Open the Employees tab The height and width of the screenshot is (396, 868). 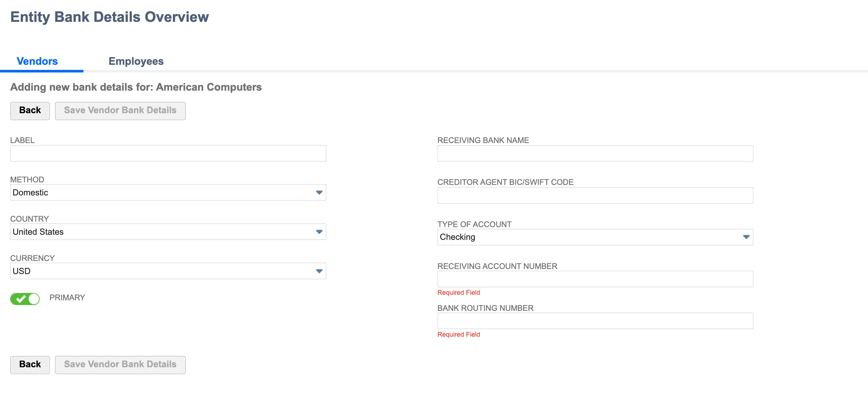coord(136,61)
